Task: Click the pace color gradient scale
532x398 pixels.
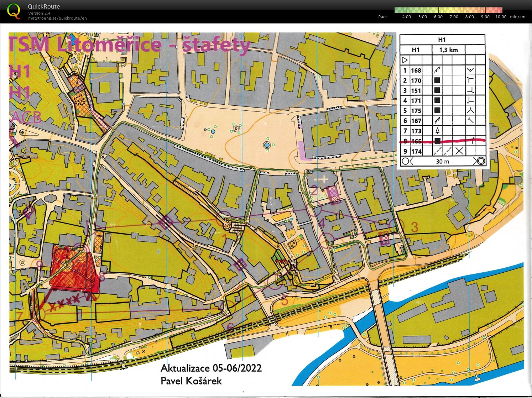Action: (x=448, y=10)
